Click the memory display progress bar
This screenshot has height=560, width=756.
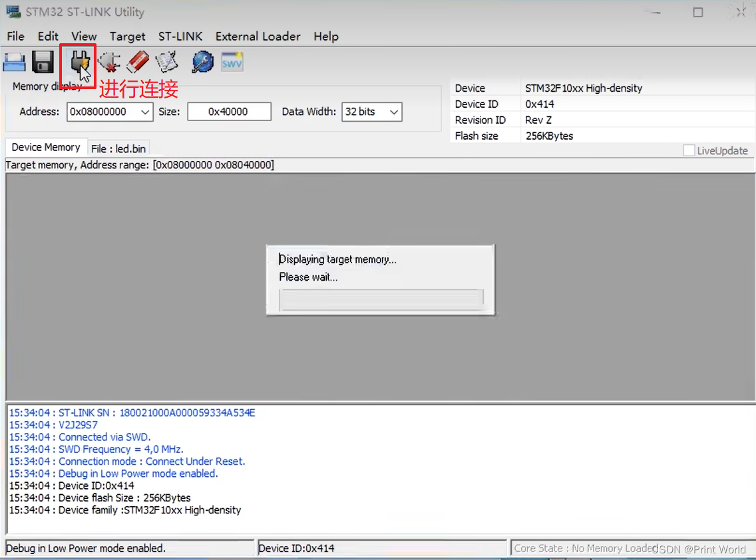click(x=381, y=299)
